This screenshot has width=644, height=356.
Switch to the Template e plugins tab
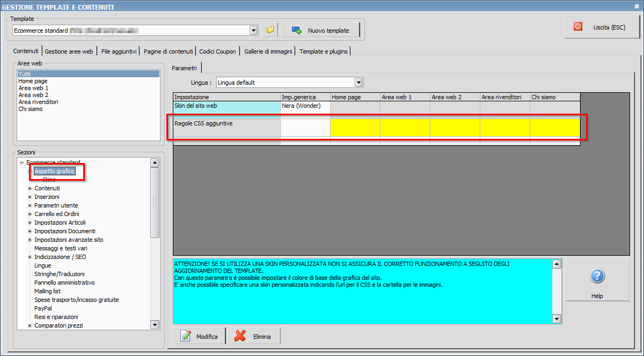324,51
